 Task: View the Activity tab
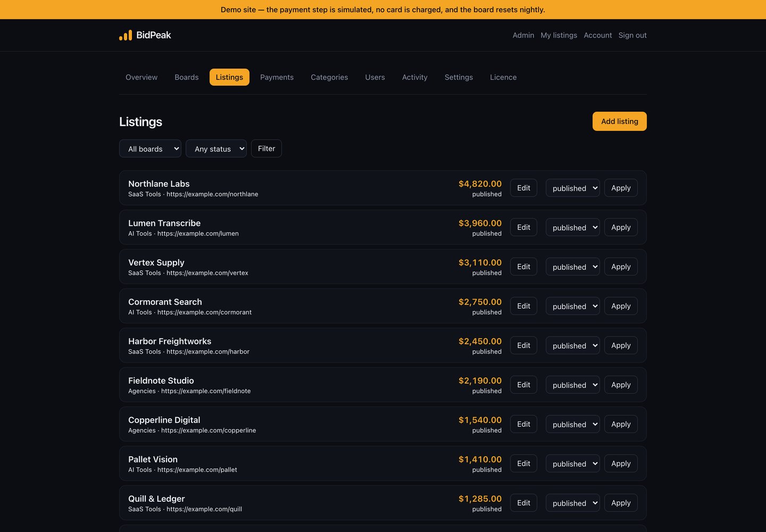click(415, 77)
